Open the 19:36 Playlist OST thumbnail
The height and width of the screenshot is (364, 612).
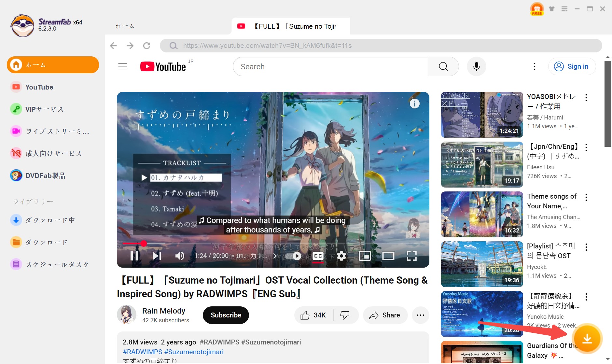pos(482,264)
